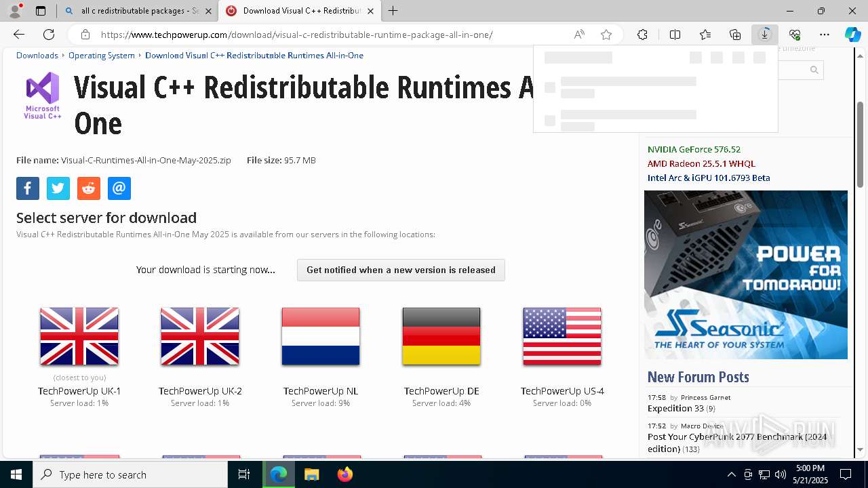Image resolution: width=868 pixels, height=488 pixels.
Task: Refresh the current page
Action: 49,35
